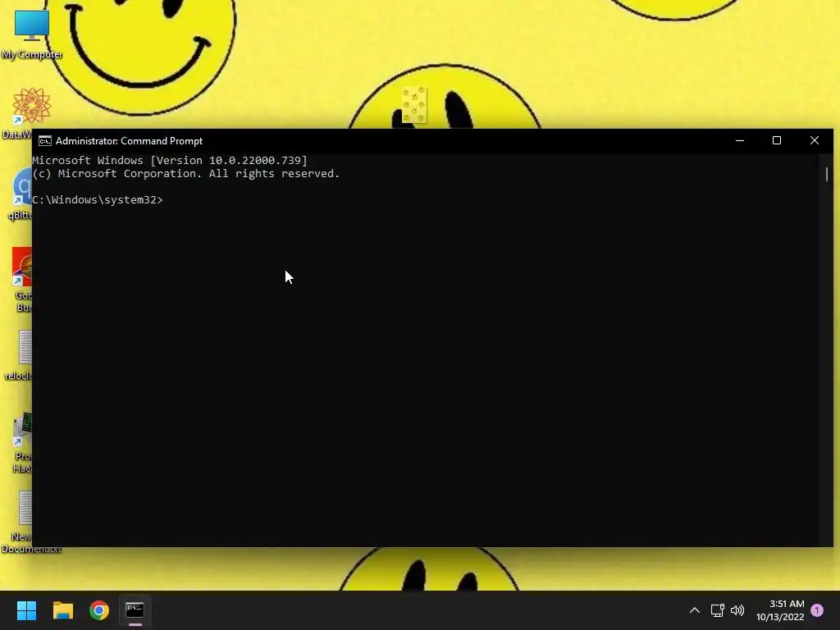Viewport: 840px width, 630px height.
Task: Click the Microsoft Windows version text line
Action: pos(169,160)
